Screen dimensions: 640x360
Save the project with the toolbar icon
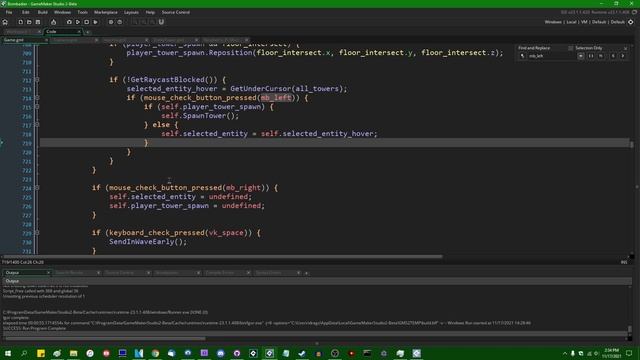click(x=38, y=22)
